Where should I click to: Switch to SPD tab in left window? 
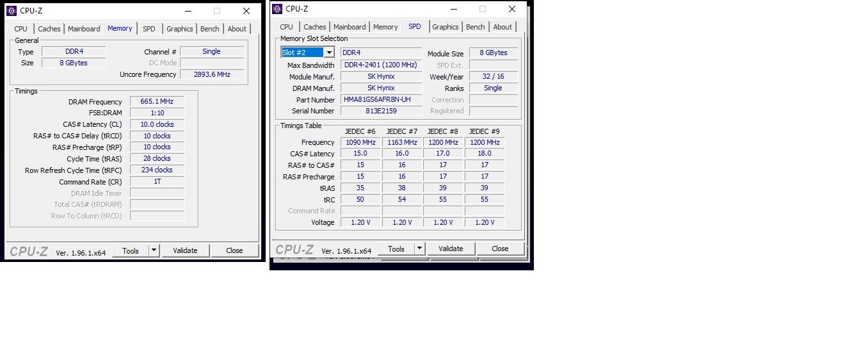(x=149, y=29)
